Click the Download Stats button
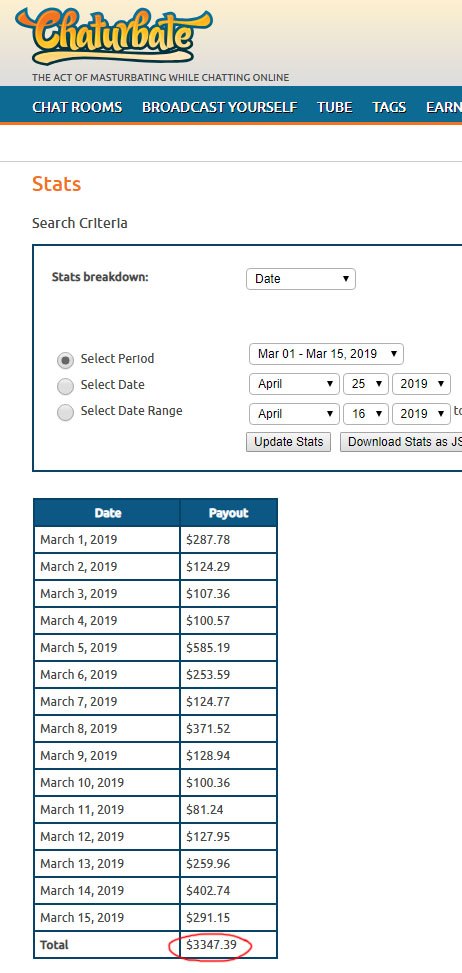The width and height of the screenshot is (462, 973). pos(401,442)
